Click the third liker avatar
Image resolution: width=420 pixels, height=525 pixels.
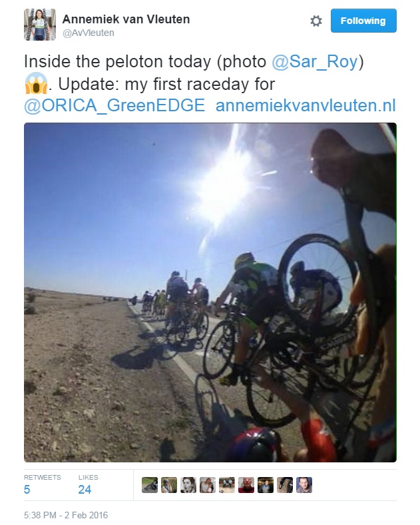188,485
